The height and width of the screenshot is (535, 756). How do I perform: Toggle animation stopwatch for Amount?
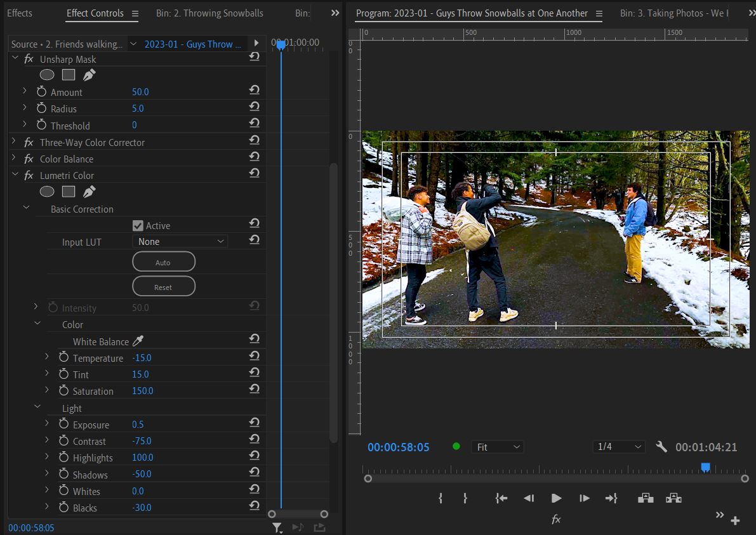click(x=41, y=91)
